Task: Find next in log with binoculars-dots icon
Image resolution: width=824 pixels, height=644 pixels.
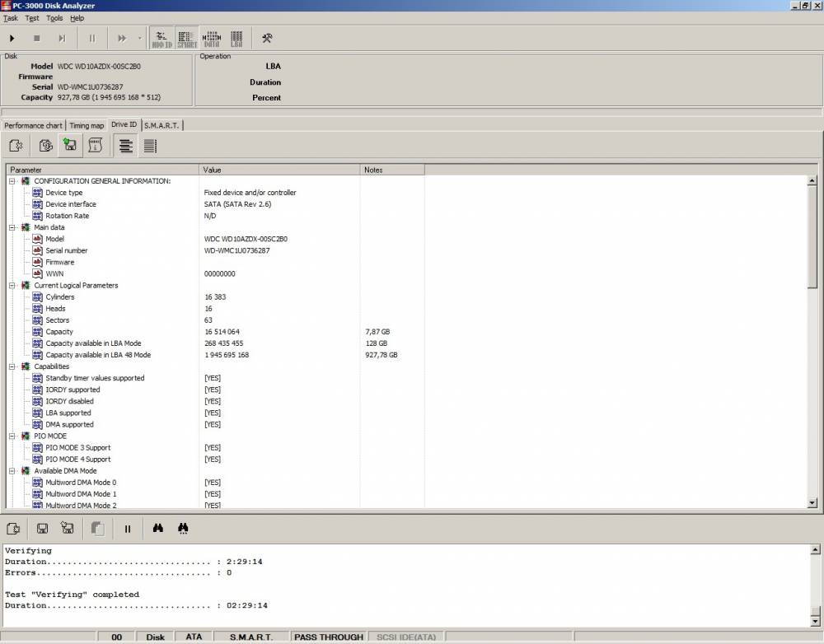Action: coord(183,529)
